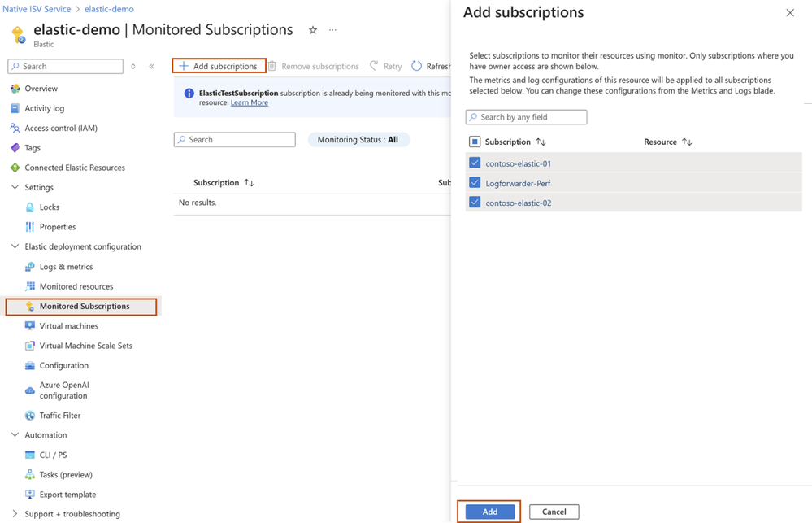The image size is (812, 523).
Task: Click the Search by any field box
Action: [x=527, y=117]
